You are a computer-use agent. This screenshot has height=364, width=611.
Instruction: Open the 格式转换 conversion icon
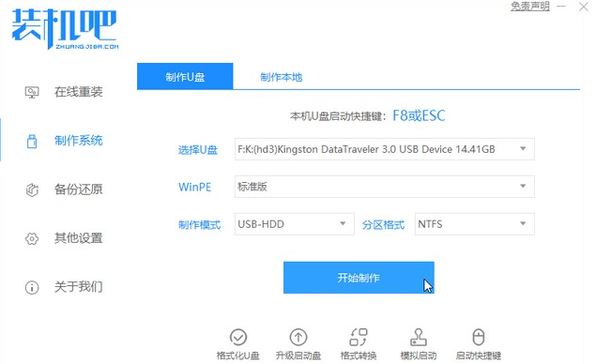[359, 337]
